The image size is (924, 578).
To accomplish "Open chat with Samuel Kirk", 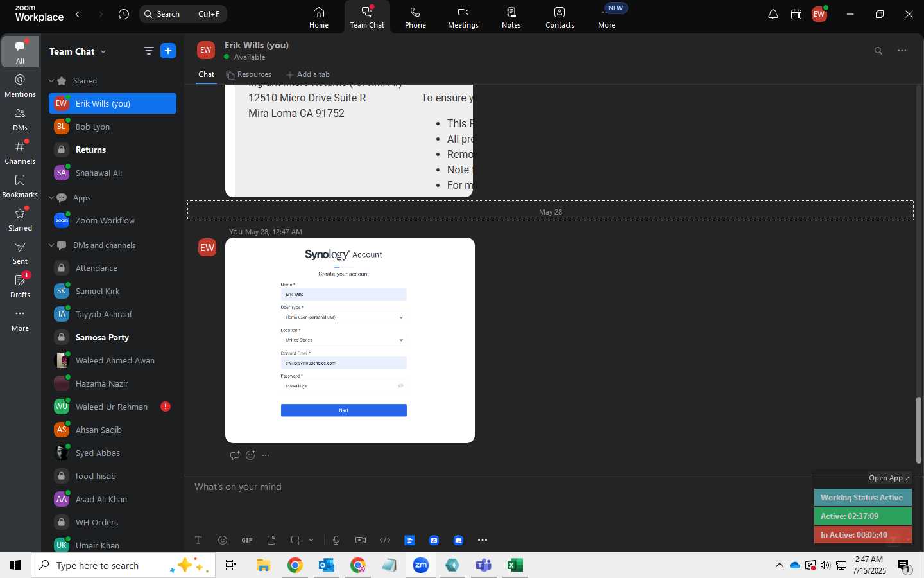I will tap(112, 291).
